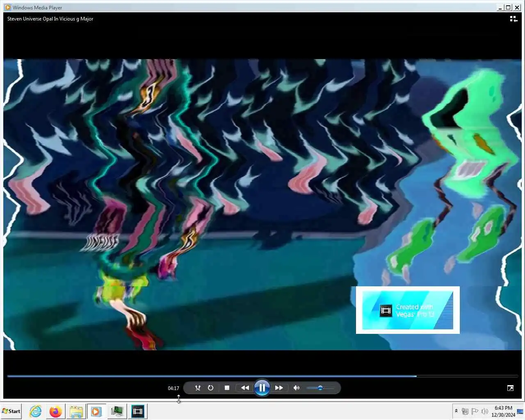
Task: Click the Previous rewind button
Action: click(245, 388)
